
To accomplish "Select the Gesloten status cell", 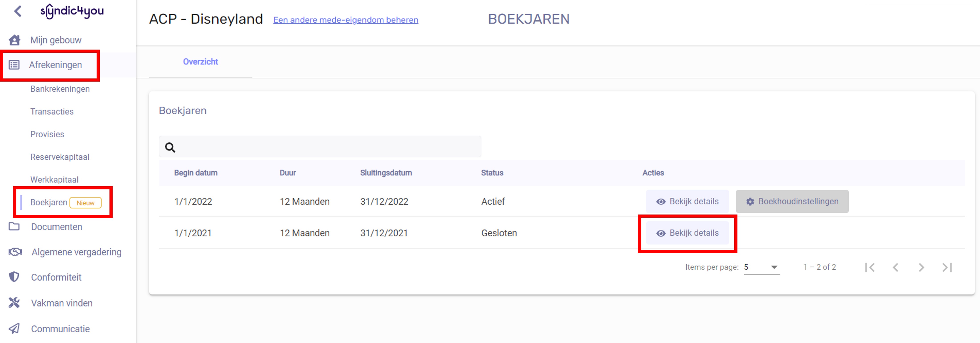I will point(499,233).
